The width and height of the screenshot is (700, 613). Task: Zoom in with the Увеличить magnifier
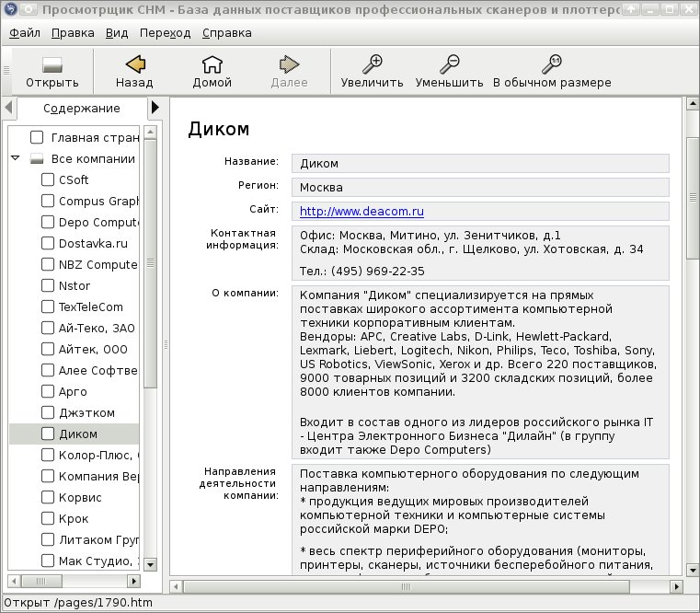click(372, 64)
